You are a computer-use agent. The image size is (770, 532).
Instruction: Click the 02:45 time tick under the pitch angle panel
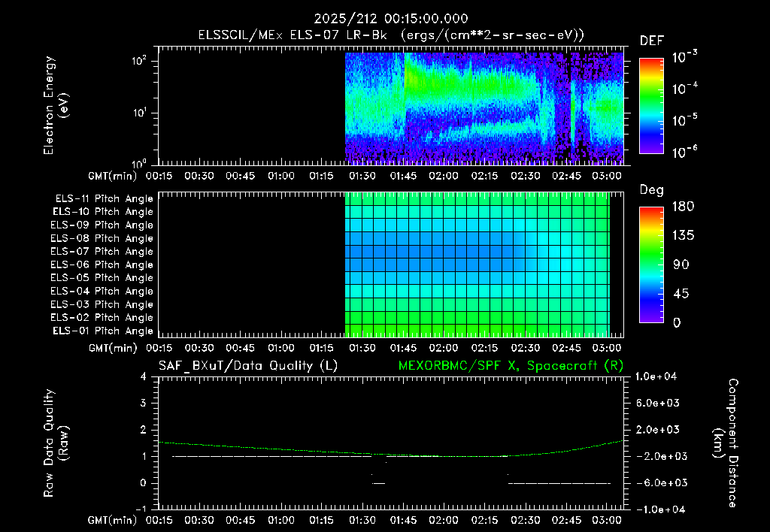[x=566, y=348]
